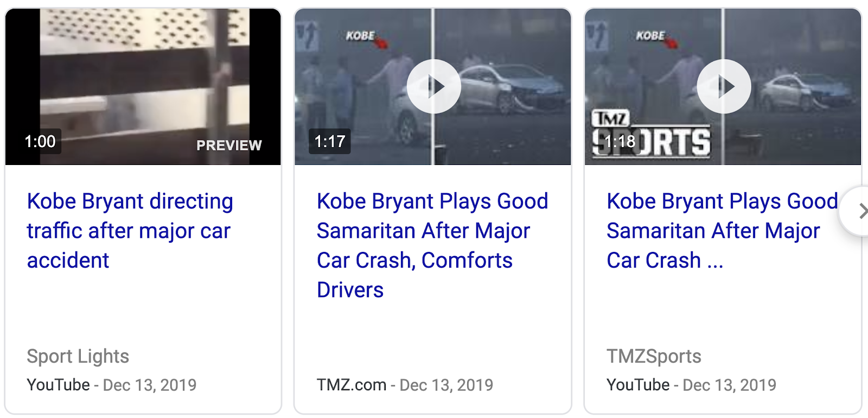Viewport: 868px width, 418px height.
Task: Open 'Comforts Drivers' TMZ.com article title
Action: (432, 245)
